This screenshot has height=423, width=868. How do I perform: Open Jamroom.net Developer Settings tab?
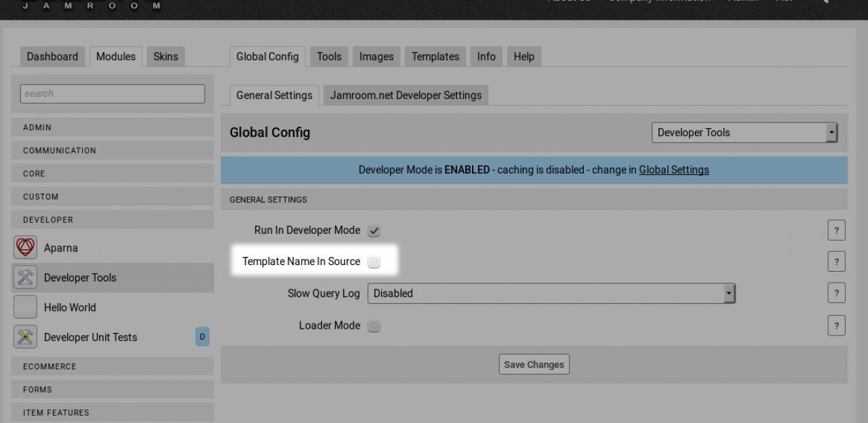(x=406, y=96)
